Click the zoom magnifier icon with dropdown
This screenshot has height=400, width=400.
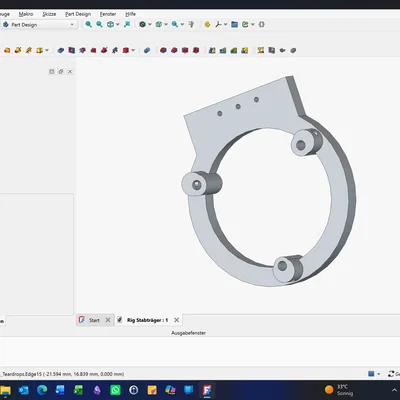[x=175, y=24]
